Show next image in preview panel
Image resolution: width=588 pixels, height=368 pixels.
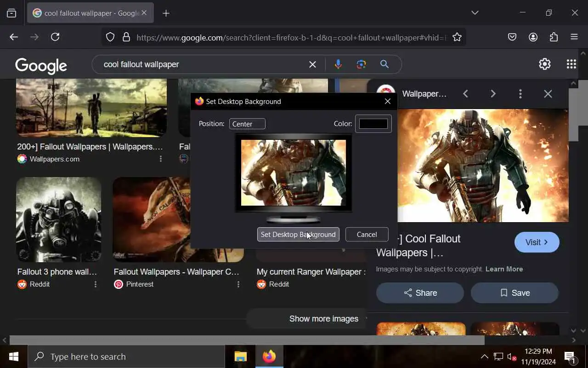[493, 94]
